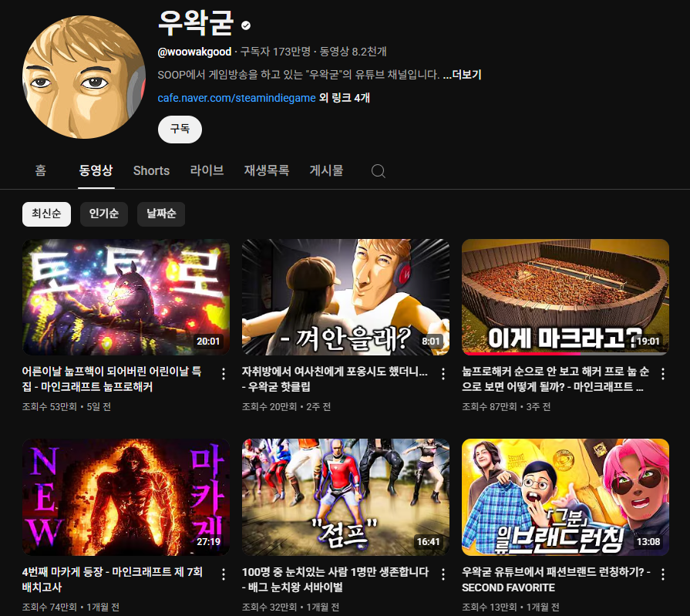This screenshot has width=690, height=616.
Task: Open more options for 어른이날 눕프핵 video
Action: coord(224,374)
